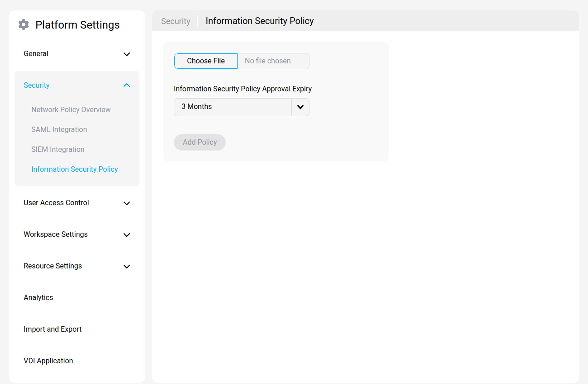
Task: Click the No file chosen field
Action: click(268, 61)
